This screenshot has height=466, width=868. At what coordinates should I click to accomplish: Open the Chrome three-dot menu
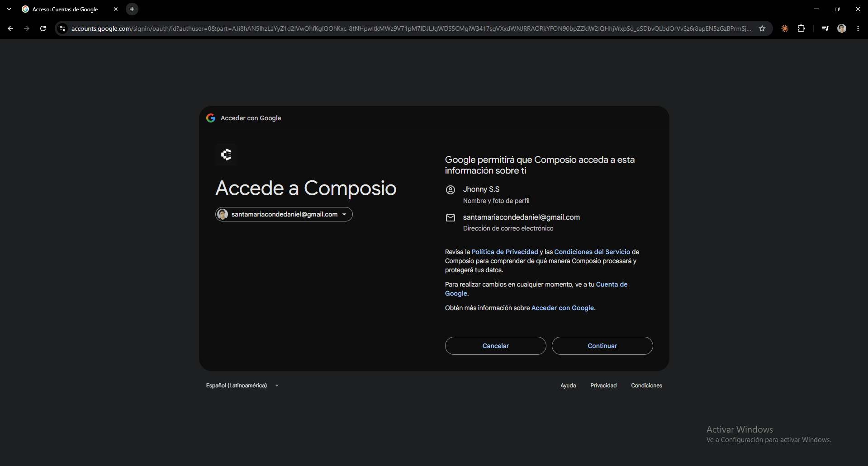pos(858,28)
